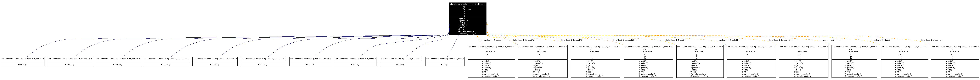Viewport: 980px width, 80px height.
Task: Click edge label '< ntg::float_d, 20, daub20 >'
Action: coord(624,40)
